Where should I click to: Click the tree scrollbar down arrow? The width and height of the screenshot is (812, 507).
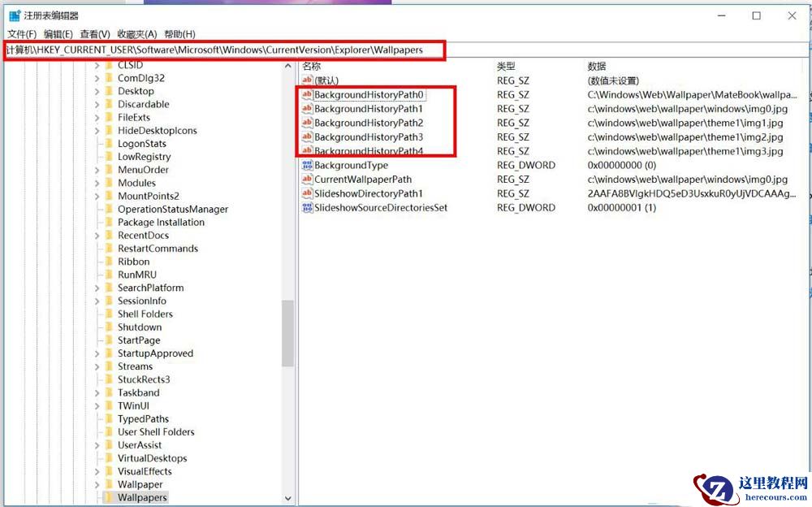tap(288, 498)
